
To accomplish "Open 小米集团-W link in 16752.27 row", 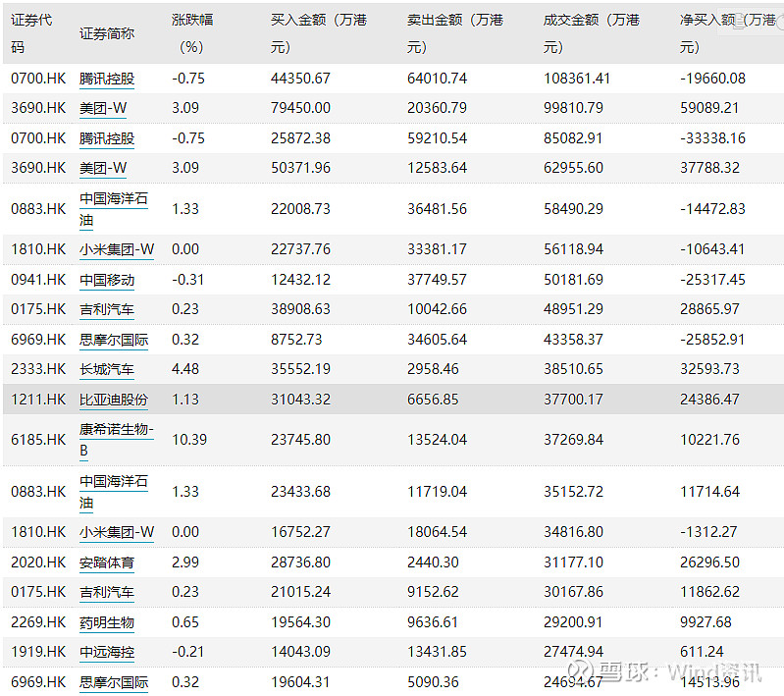I will (117, 532).
